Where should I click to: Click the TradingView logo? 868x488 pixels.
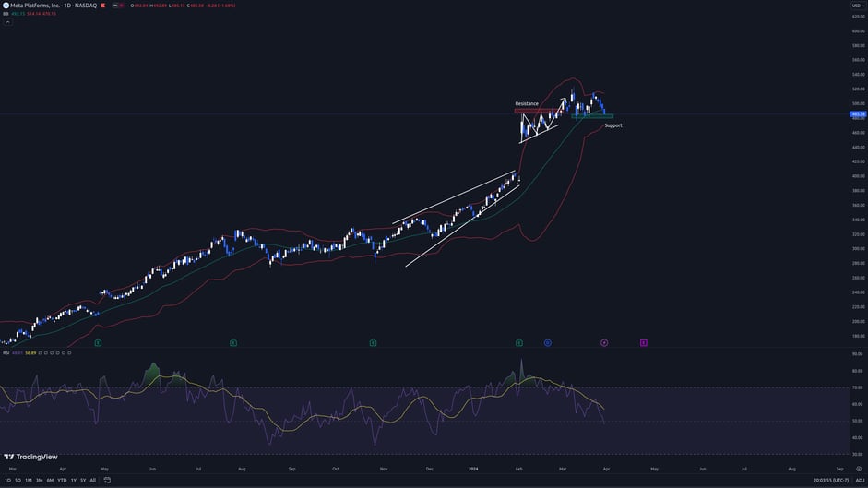(x=30, y=457)
